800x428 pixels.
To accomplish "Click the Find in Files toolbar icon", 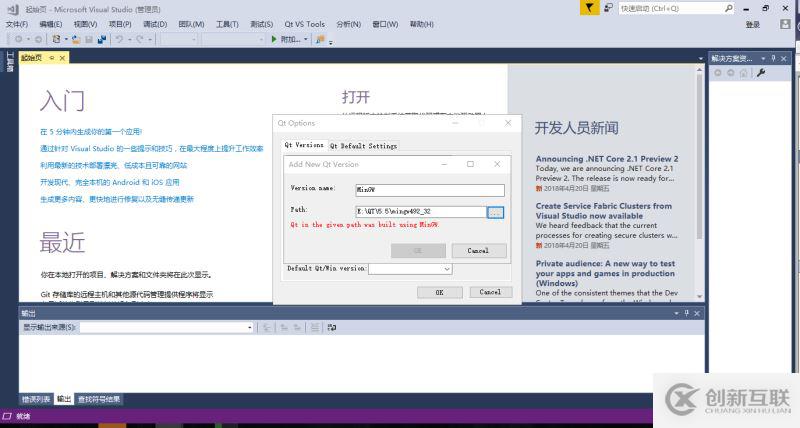I will (x=320, y=39).
